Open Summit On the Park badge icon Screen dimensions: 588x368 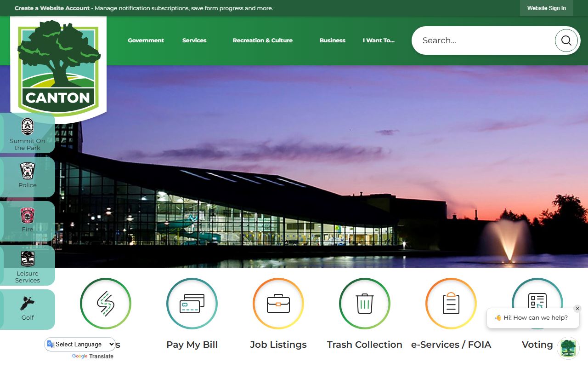pyautogui.click(x=28, y=126)
